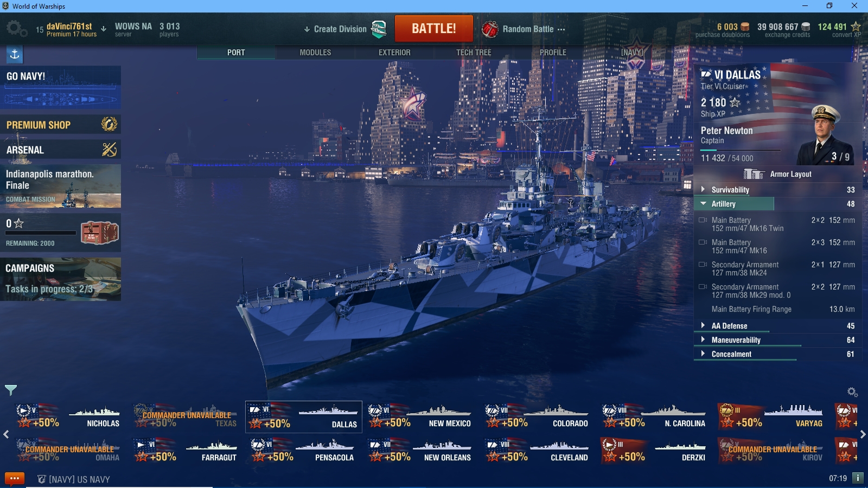
Task: Open the settings gear menu
Action: pos(16,29)
